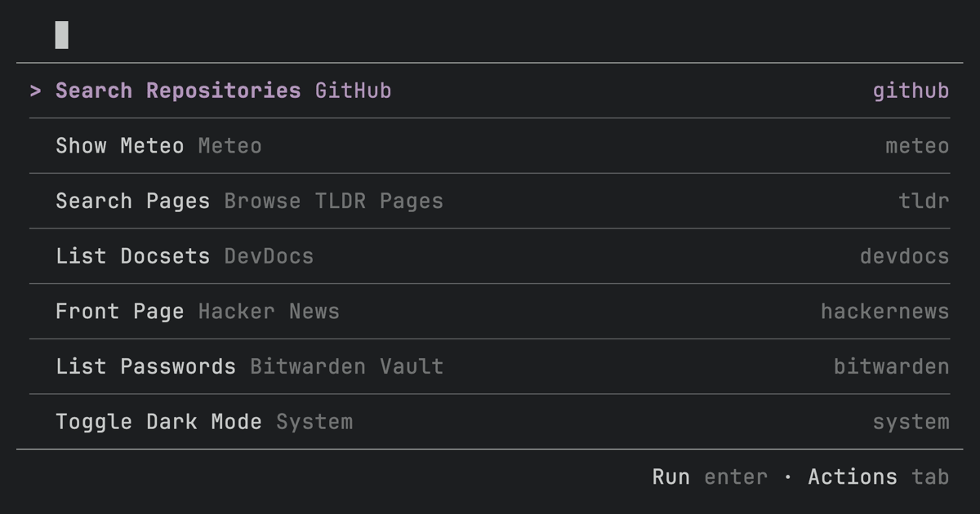
Task: Click the GitHub subtitle next to Search Repositories
Action: (353, 91)
